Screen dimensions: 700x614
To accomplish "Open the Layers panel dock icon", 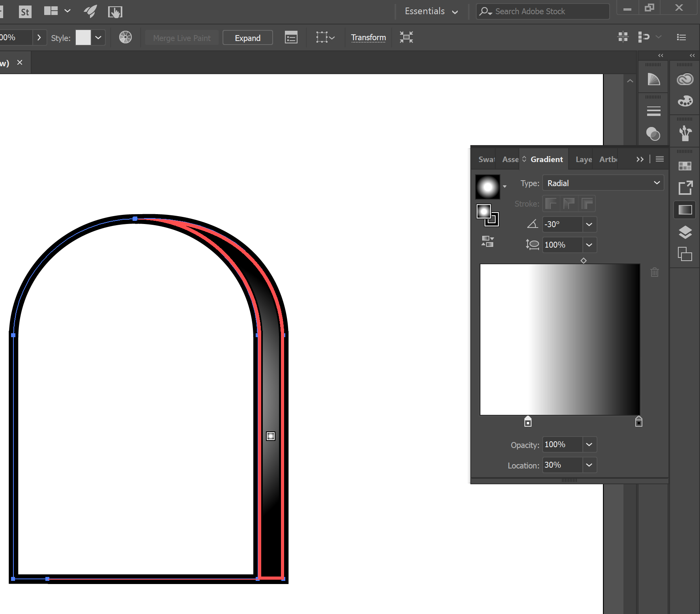I will click(685, 232).
